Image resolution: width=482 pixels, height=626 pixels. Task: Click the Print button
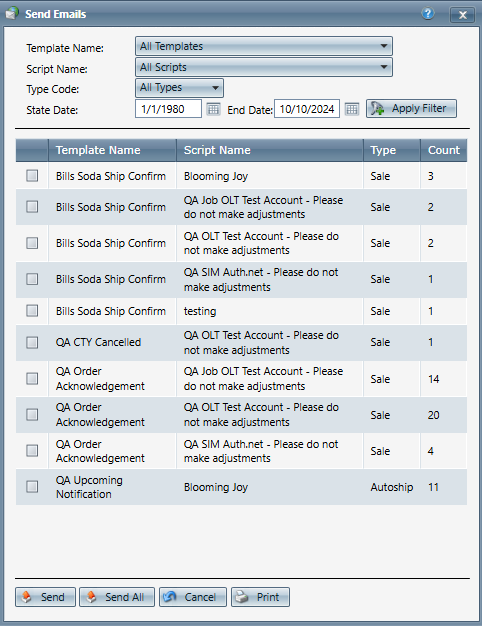pyautogui.click(x=260, y=597)
